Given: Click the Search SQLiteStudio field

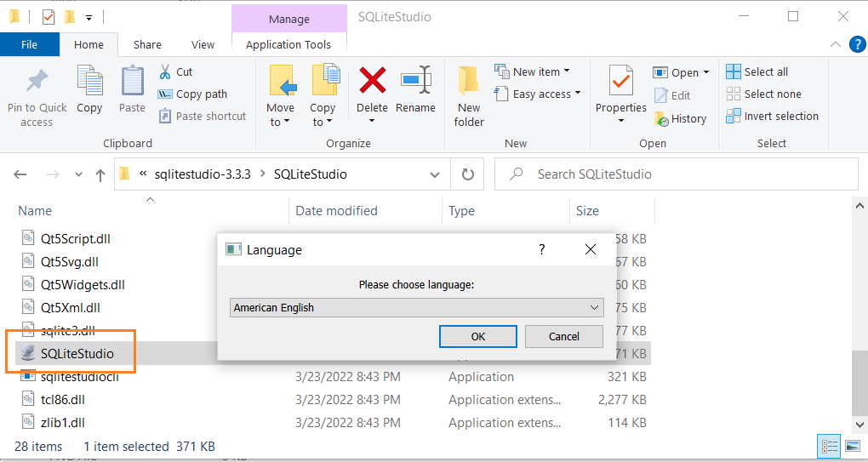Looking at the screenshot, I should coord(676,174).
